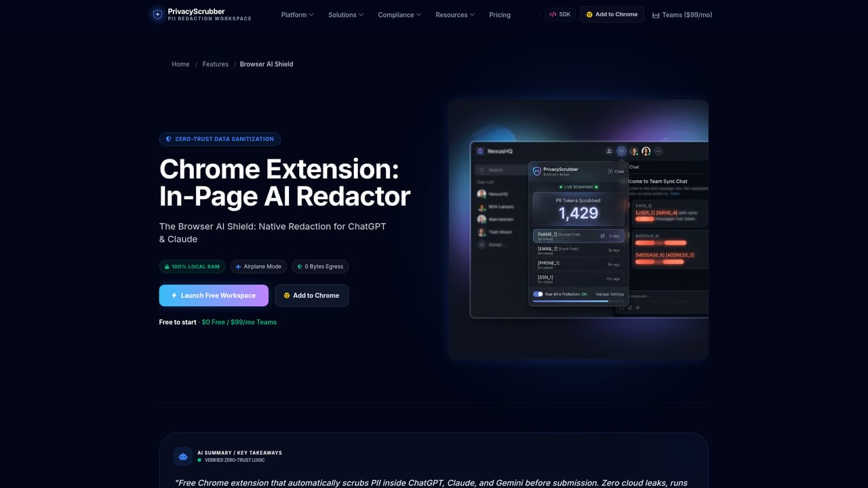Click the robot icon beside AI Summary
Viewport: 868px width, 488px height.
183,456
